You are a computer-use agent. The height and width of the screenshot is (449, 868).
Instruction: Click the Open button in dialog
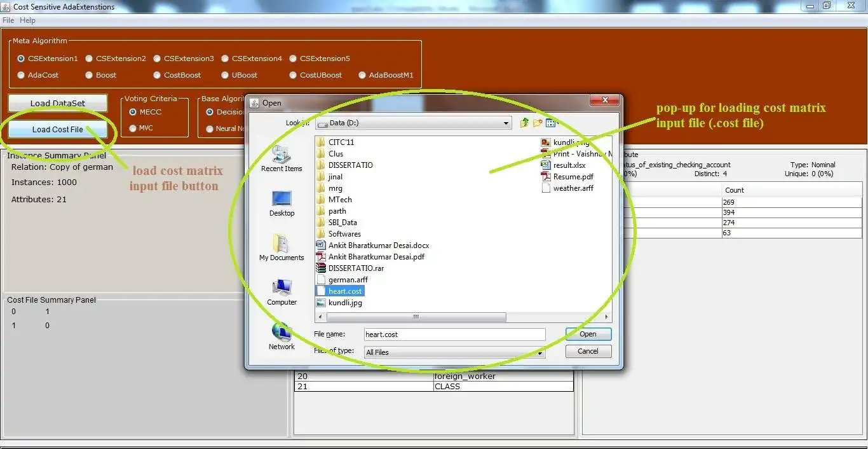[x=588, y=334]
